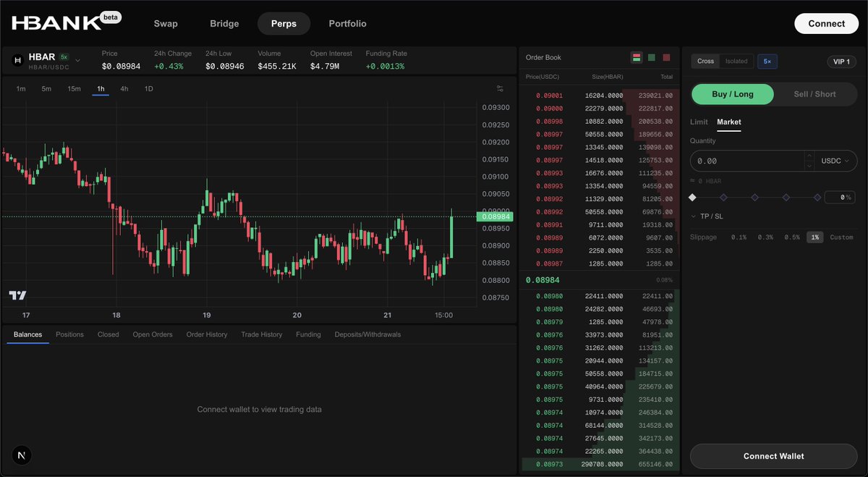Click the beta badge next to logo
This screenshot has height=477, width=868.
[x=110, y=17]
